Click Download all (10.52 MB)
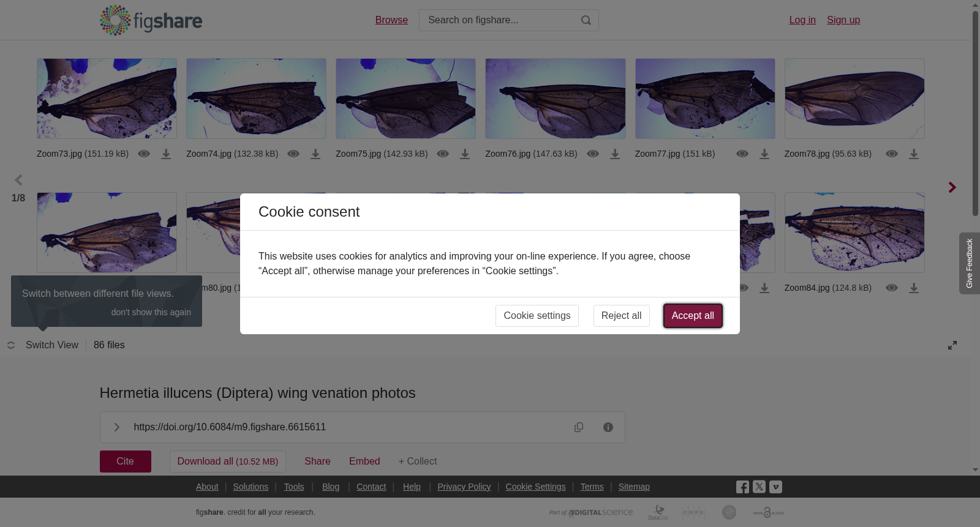The width and height of the screenshot is (980, 527). click(x=228, y=462)
